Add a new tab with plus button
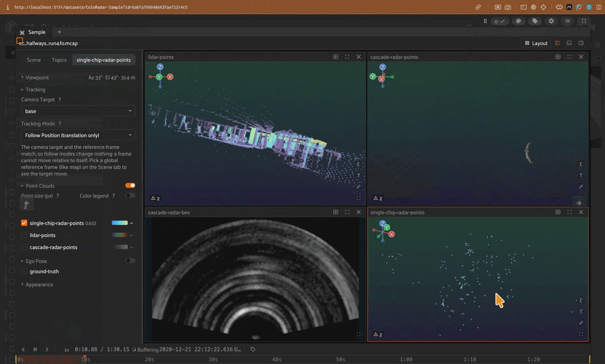 coord(59,32)
